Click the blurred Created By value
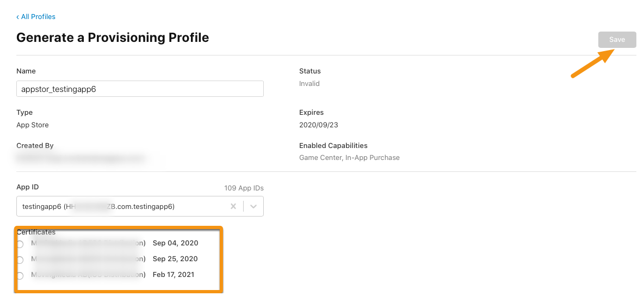 81,157
